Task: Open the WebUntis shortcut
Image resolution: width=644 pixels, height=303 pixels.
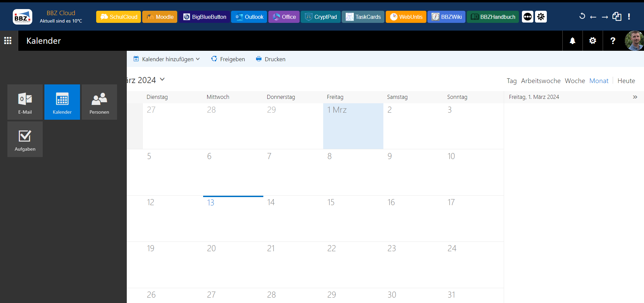Action: [x=406, y=17]
